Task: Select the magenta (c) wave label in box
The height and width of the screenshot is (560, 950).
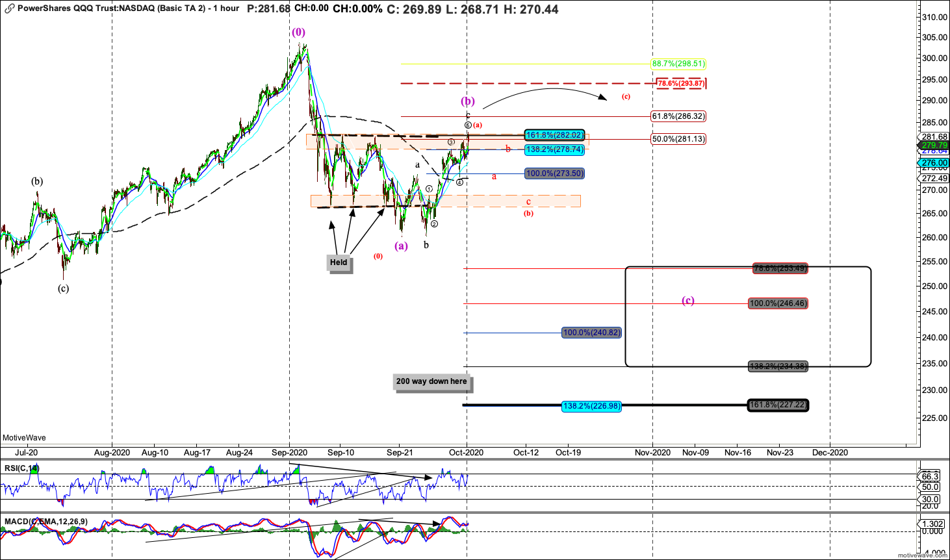Action: point(688,300)
